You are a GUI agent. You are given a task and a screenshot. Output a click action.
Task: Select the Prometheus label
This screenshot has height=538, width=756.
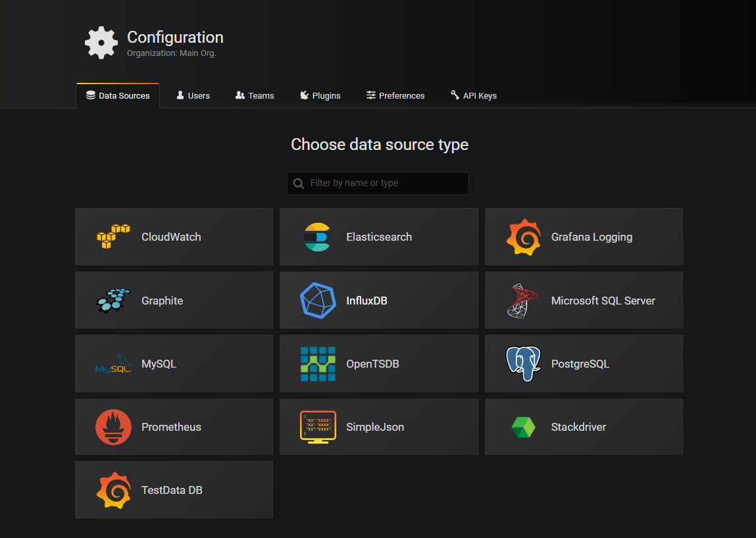[x=171, y=427]
